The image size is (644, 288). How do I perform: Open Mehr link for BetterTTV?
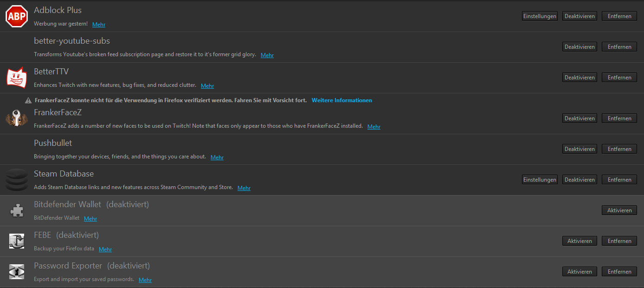click(x=207, y=86)
